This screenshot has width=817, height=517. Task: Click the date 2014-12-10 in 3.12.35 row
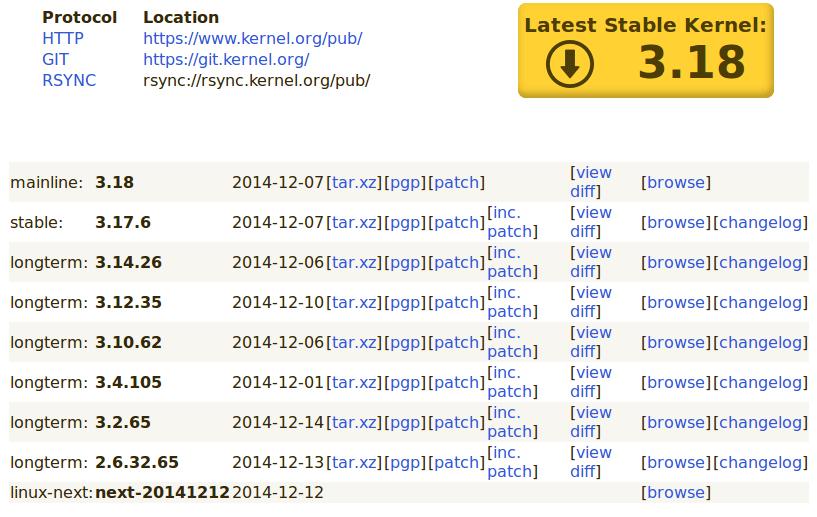tap(278, 303)
